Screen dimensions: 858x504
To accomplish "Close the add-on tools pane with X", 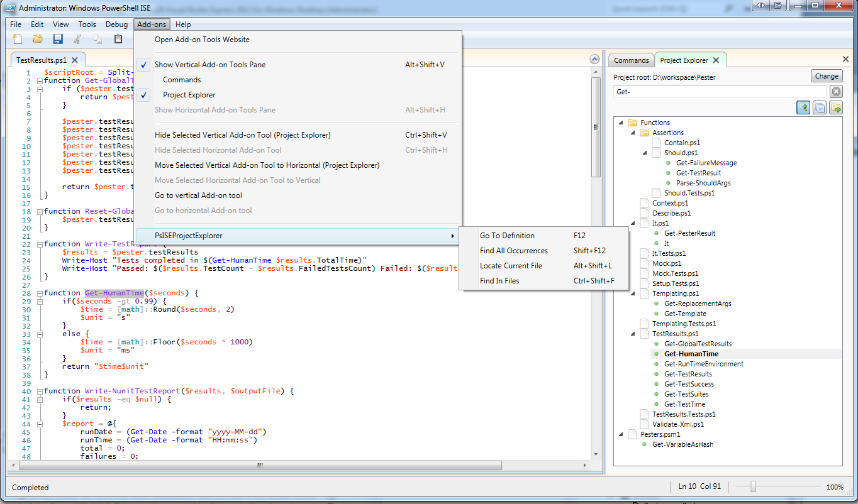I will click(x=845, y=59).
